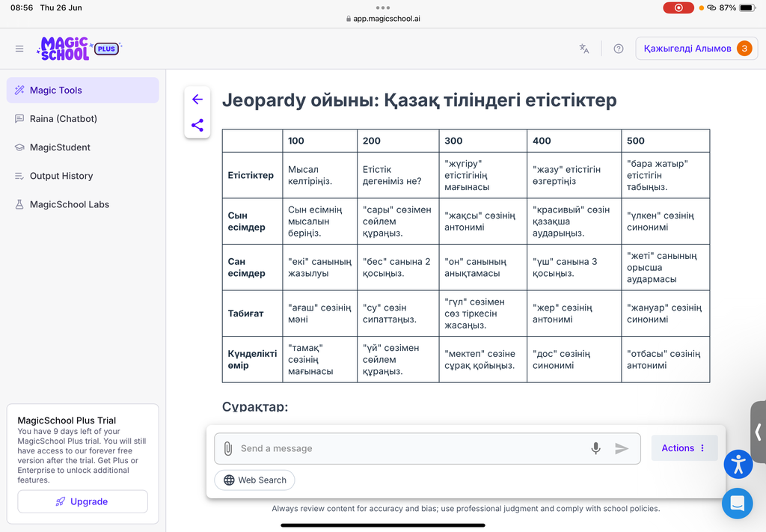Focus the Send a message field
This screenshot has width=766, height=532.
[411, 448]
